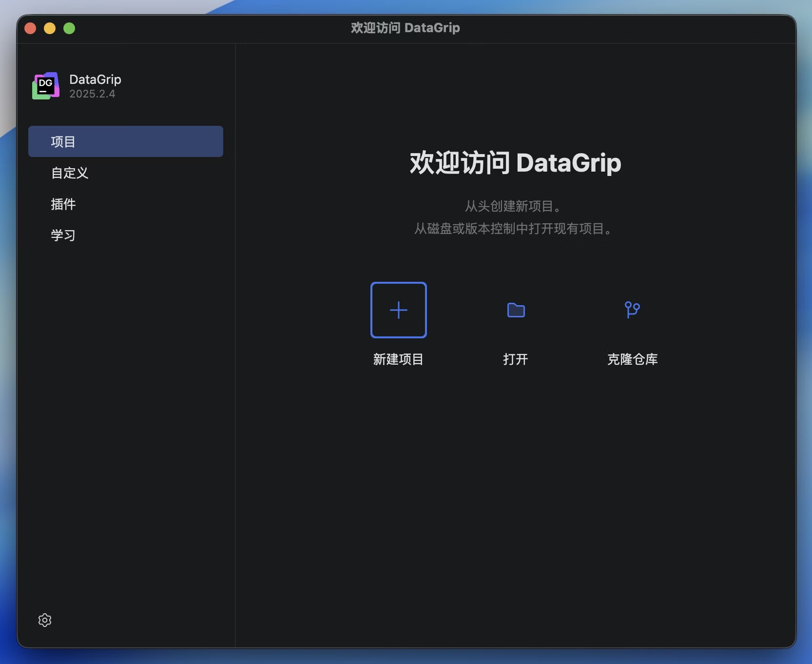Minimize the welcome window with yellow button
The width and height of the screenshot is (812, 664).
coord(50,28)
